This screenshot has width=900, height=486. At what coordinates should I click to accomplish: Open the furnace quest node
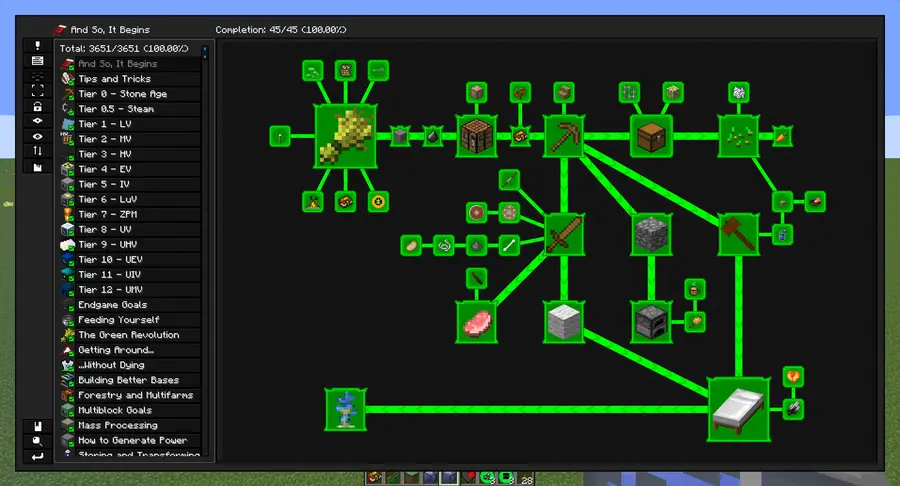[x=651, y=322]
